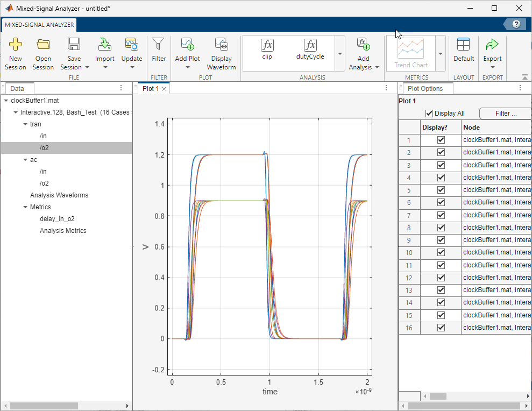This screenshot has height=411, width=532.
Task: Open the Add Plot dropdown
Action: pyautogui.click(x=188, y=67)
